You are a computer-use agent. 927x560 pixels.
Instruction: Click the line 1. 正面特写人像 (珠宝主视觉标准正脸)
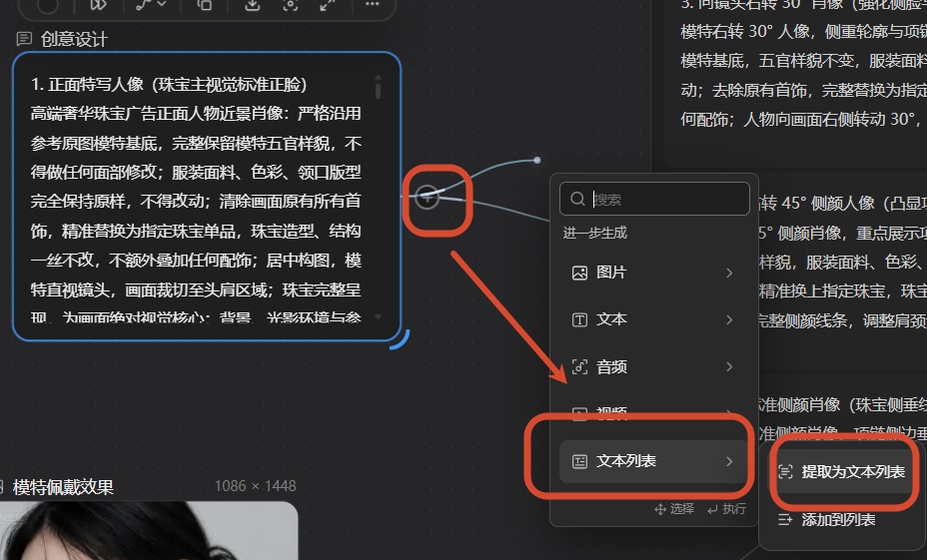[x=169, y=85]
